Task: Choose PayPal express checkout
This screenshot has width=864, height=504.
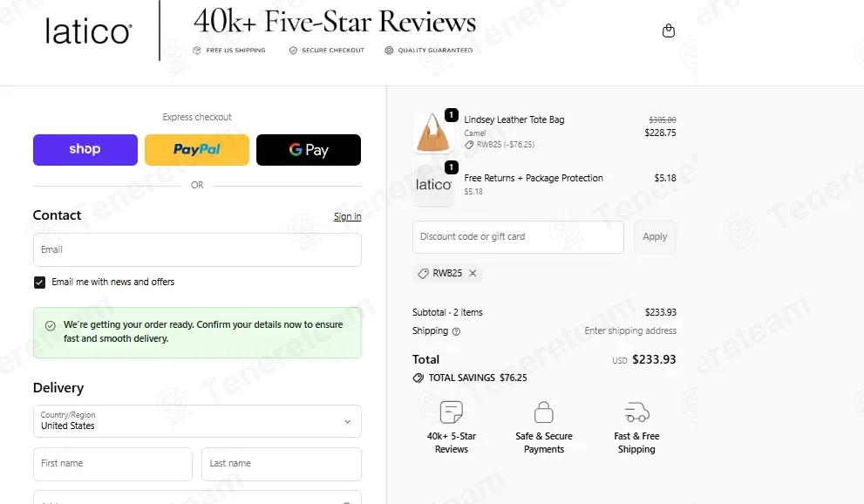Action: tap(197, 150)
